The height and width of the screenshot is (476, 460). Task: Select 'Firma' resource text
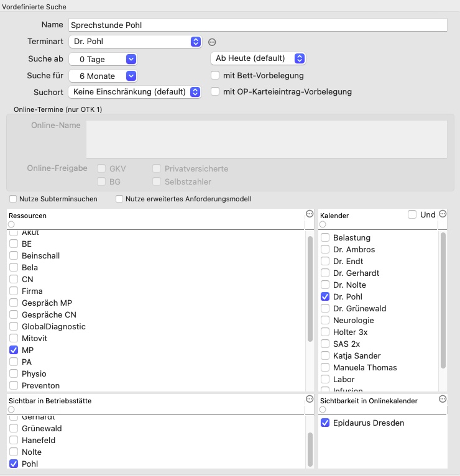[x=32, y=291]
